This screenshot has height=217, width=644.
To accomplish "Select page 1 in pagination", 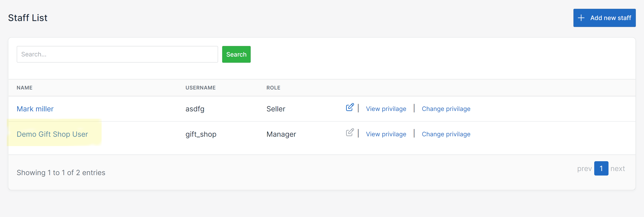I will (x=601, y=168).
